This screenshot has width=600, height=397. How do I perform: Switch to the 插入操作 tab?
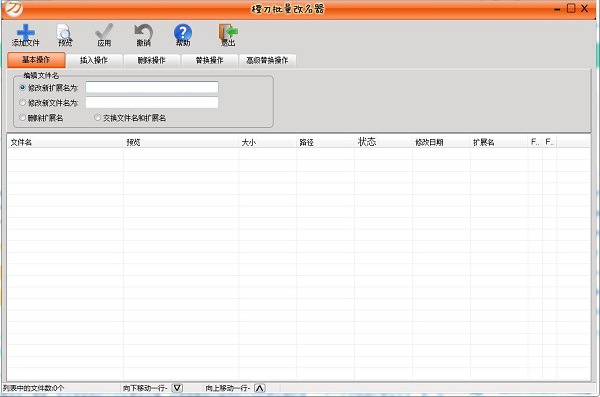[x=94, y=60]
